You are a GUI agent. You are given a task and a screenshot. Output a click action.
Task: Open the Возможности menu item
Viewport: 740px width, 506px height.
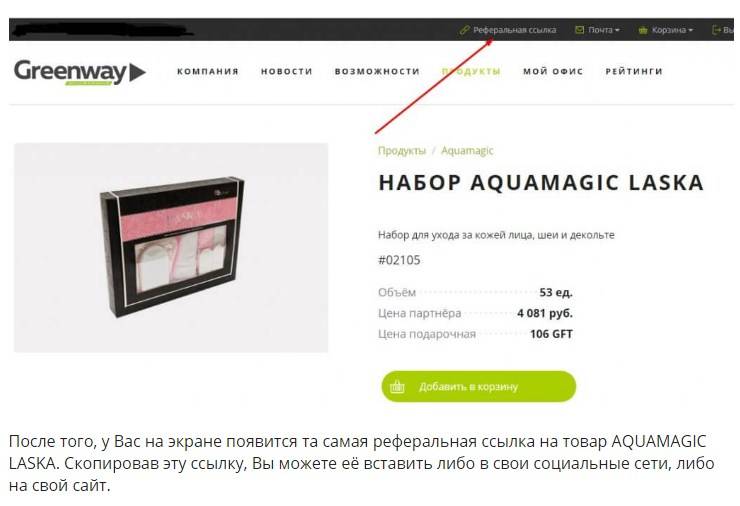click(377, 71)
